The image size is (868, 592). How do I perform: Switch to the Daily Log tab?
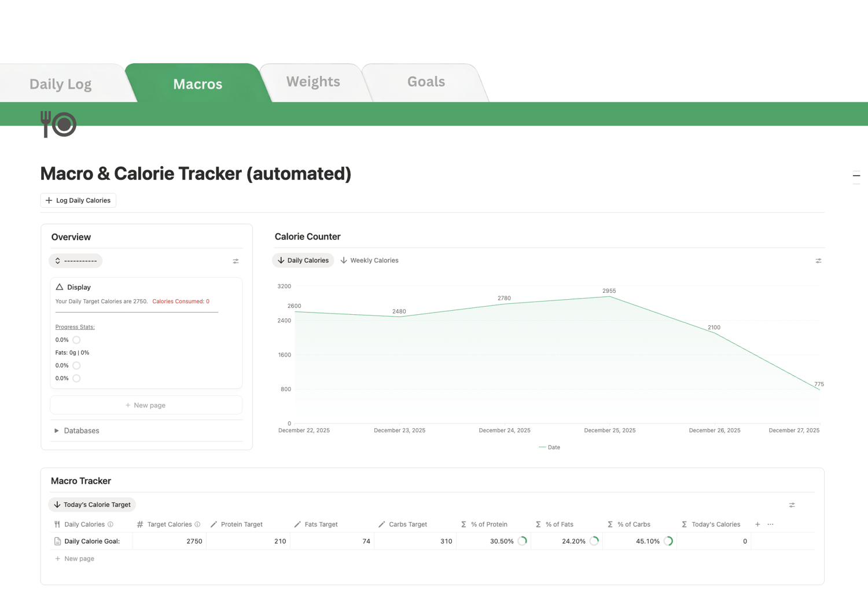(61, 84)
